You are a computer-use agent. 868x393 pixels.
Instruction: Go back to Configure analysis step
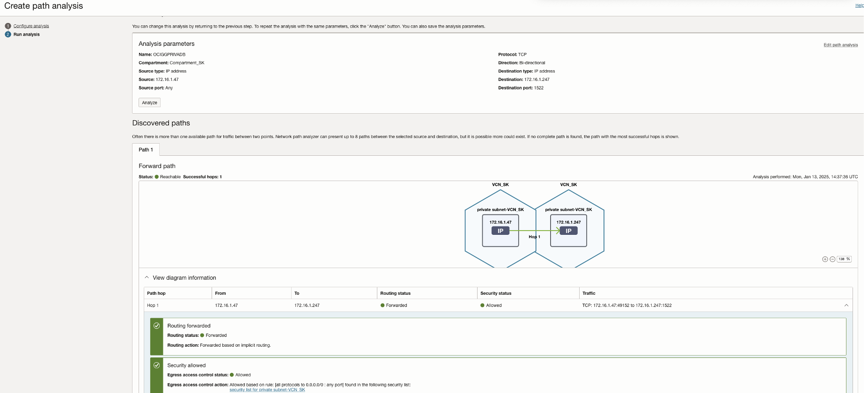[31, 26]
